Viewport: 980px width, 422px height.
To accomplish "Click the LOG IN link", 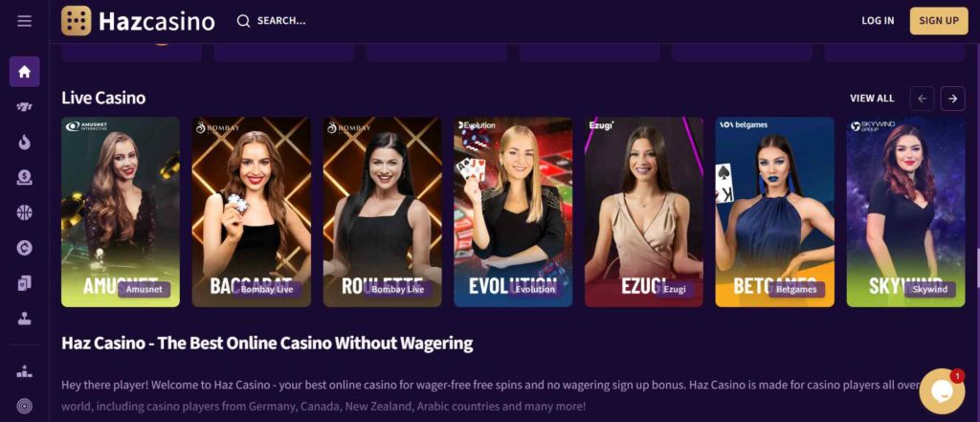I will click(878, 21).
